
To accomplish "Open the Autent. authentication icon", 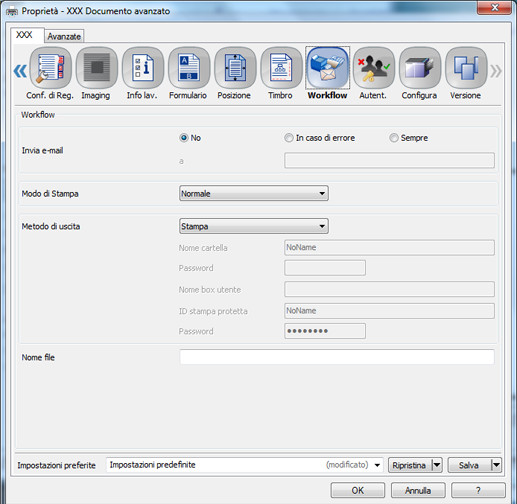I will (x=374, y=68).
